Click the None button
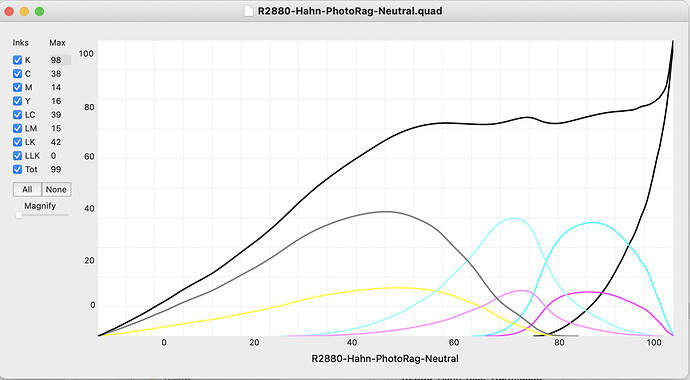Screen dimensions: 690x380 56,190
